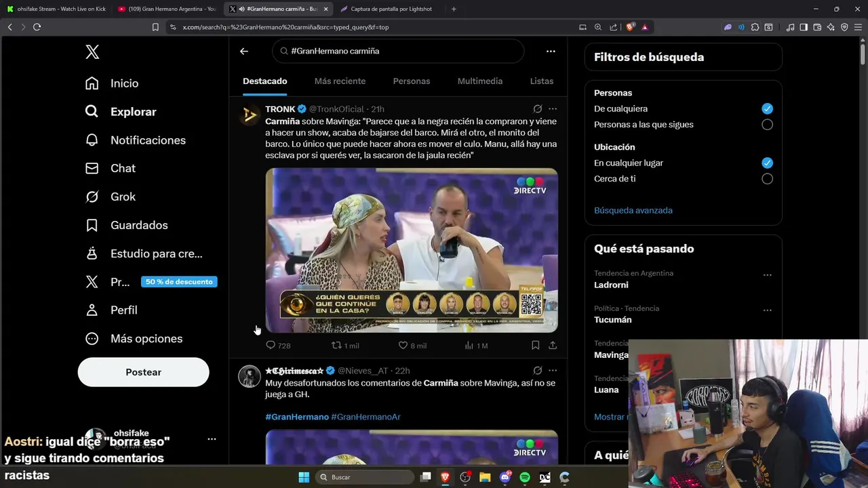Open the Ladrorni trending topic
This screenshot has width=868, height=488.
click(x=611, y=285)
